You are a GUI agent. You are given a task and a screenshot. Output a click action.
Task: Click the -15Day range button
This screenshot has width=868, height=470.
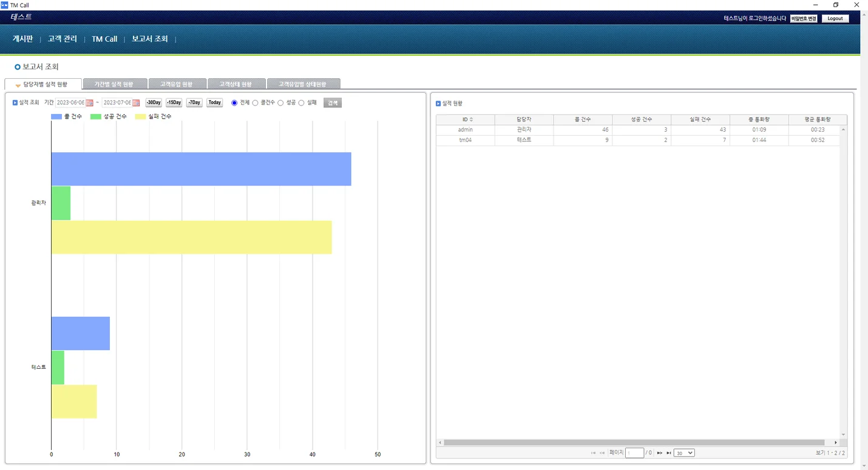click(x=174, y=102)
